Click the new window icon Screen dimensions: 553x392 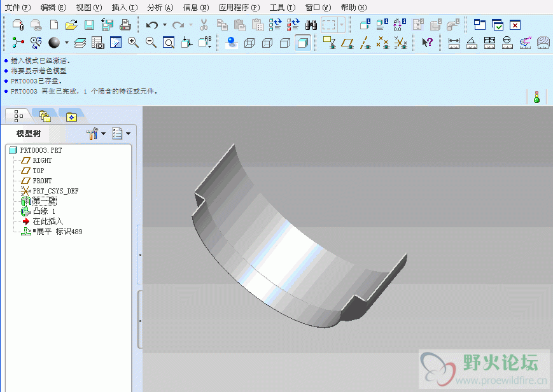480,25
